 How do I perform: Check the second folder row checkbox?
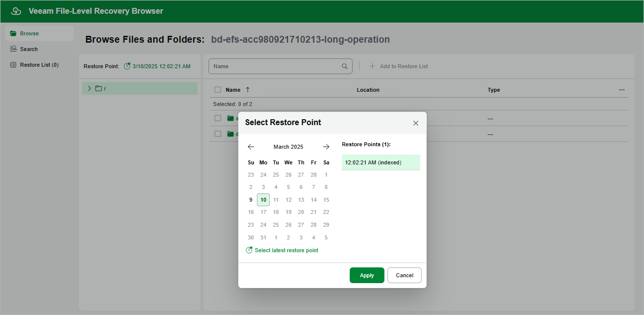point(218,134)
